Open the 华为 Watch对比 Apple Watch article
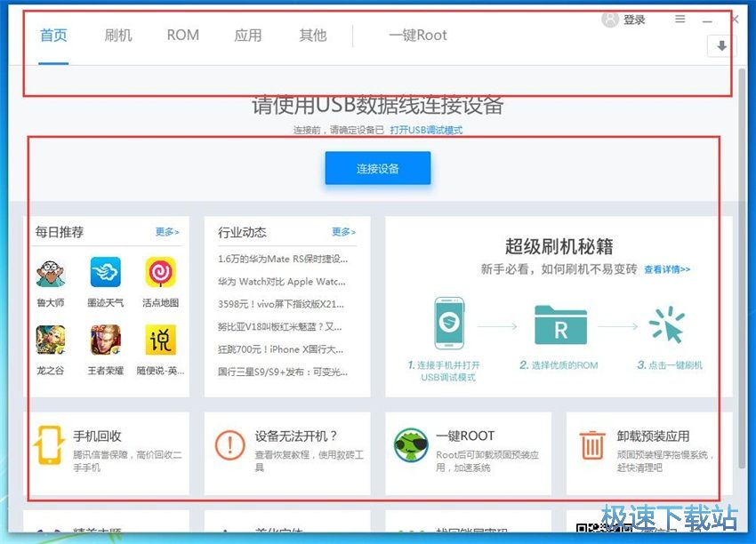 (x=282, y=282)
